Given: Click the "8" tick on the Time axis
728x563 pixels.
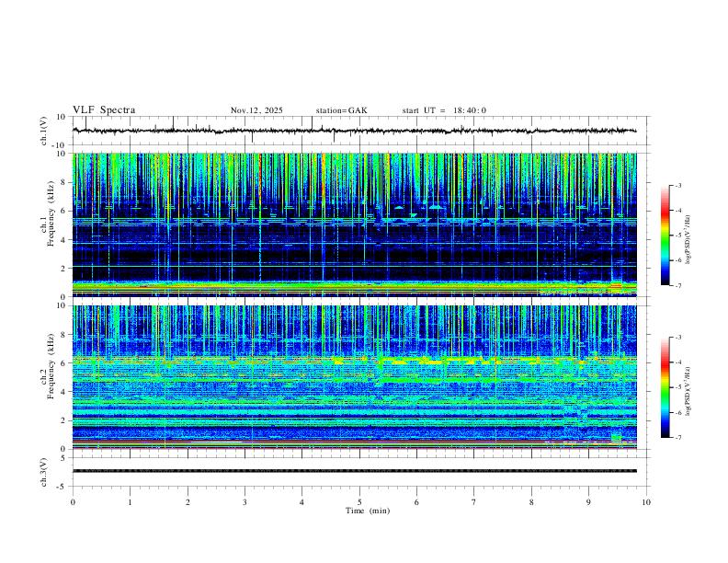Looking at the screenshot, I should [531, 502].
